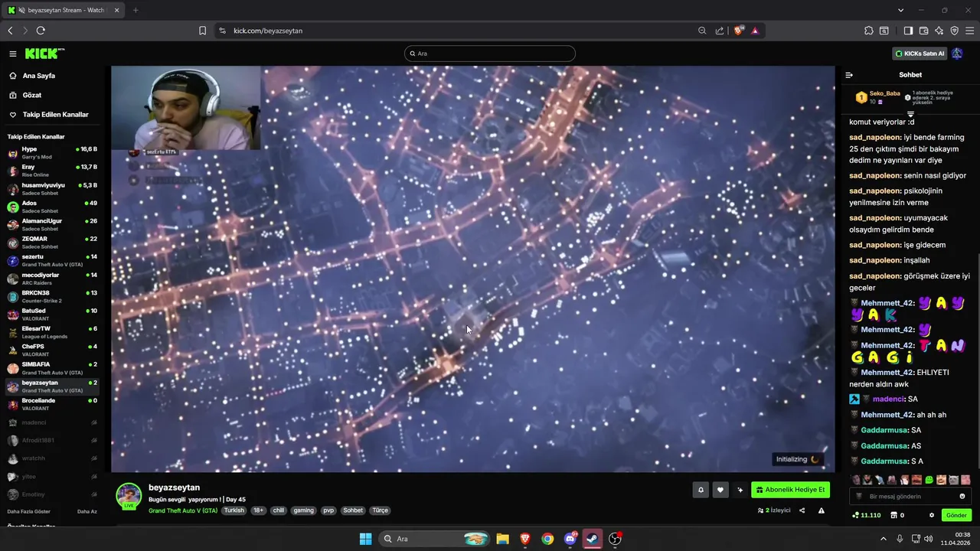
Task: Show hidden system tray icons chevron
Action: coord(883,539)
